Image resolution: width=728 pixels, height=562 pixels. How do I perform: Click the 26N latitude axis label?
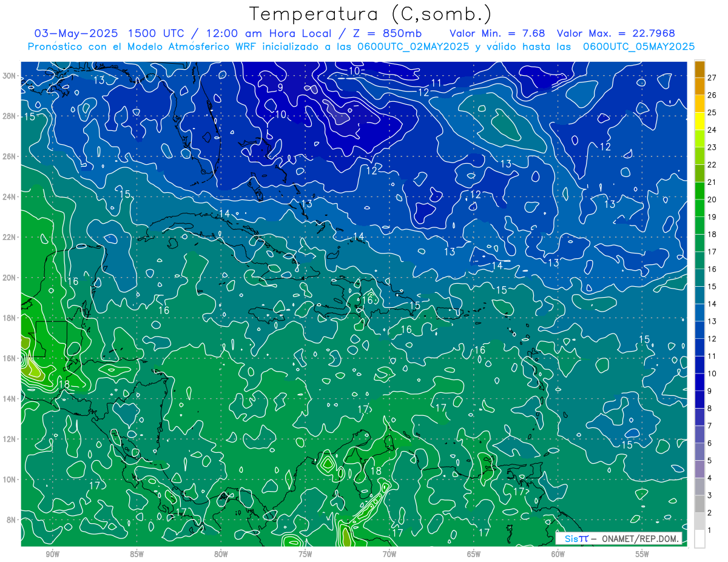pos(9,156)
